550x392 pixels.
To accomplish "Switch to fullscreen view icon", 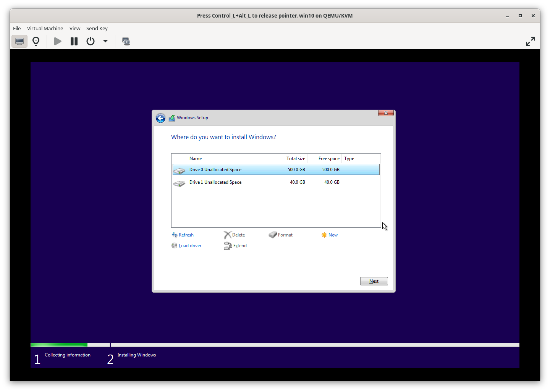I will point(531,41).
